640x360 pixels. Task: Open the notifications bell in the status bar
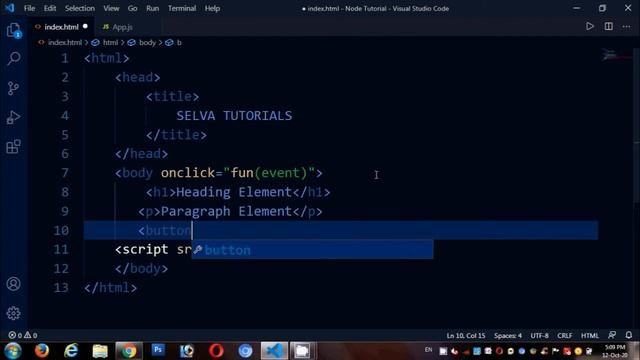click(x=629, y=335)
